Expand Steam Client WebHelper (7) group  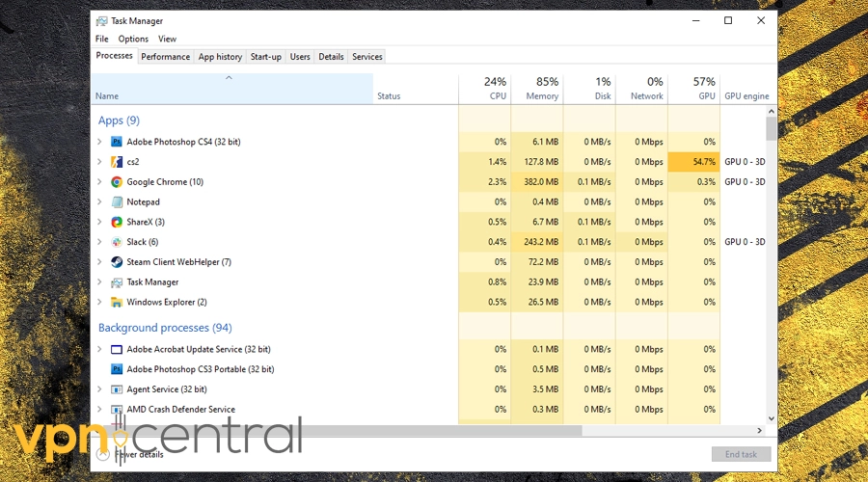pos(99,262)
